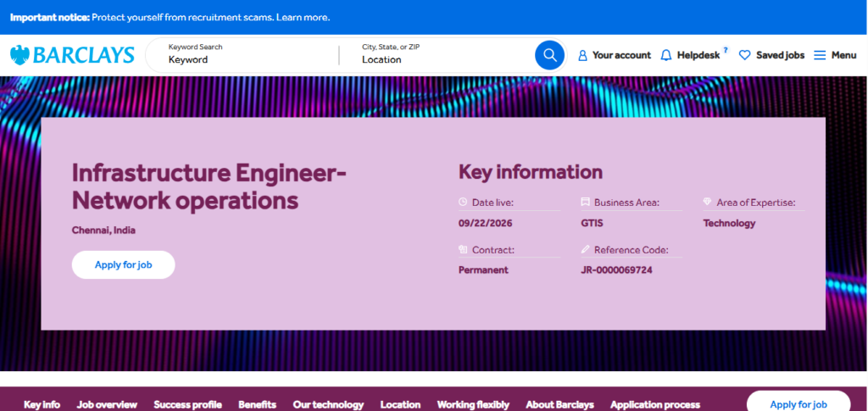Click the Barclays eagle logo
The width and height of the screenshot is (868, 411).
coord(19,55)
